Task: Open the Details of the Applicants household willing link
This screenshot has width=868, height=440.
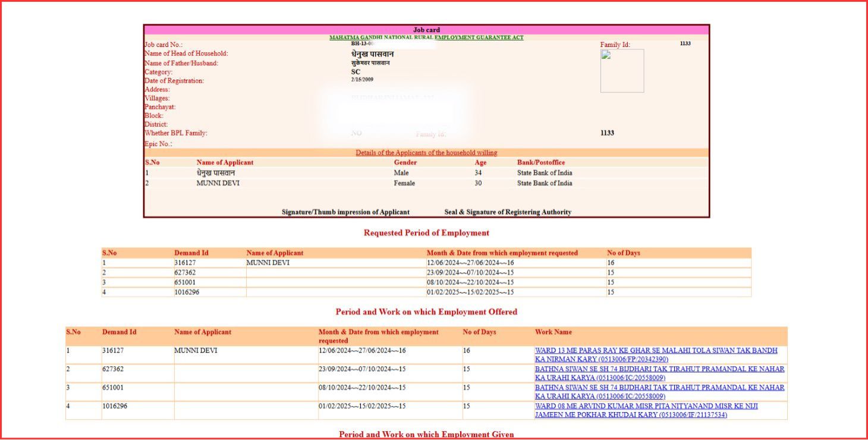Action: pos(426,152)
